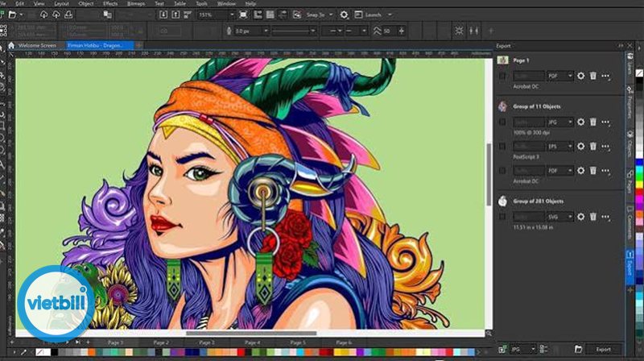The image size is (644, 361).
Task: Pick the blue swatch in right color palette
Action: pyautogui.click(x=639, y=163)
